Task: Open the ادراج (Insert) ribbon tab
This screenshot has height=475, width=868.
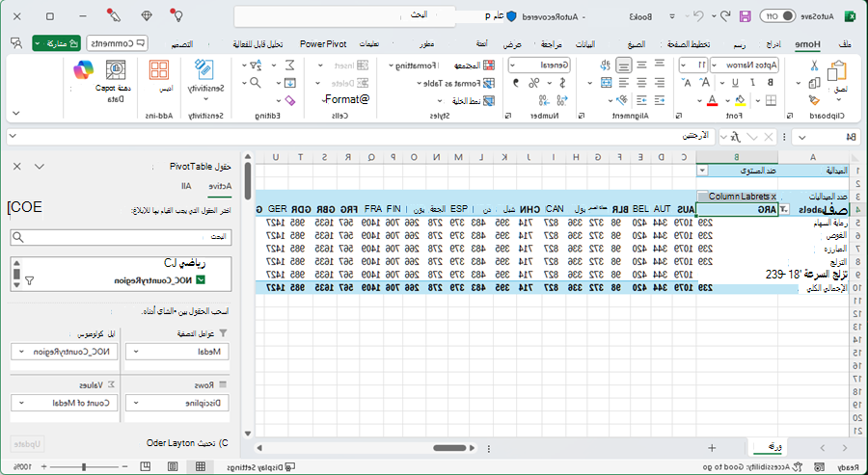Action: pyautogui.click(x=773, y=44)
